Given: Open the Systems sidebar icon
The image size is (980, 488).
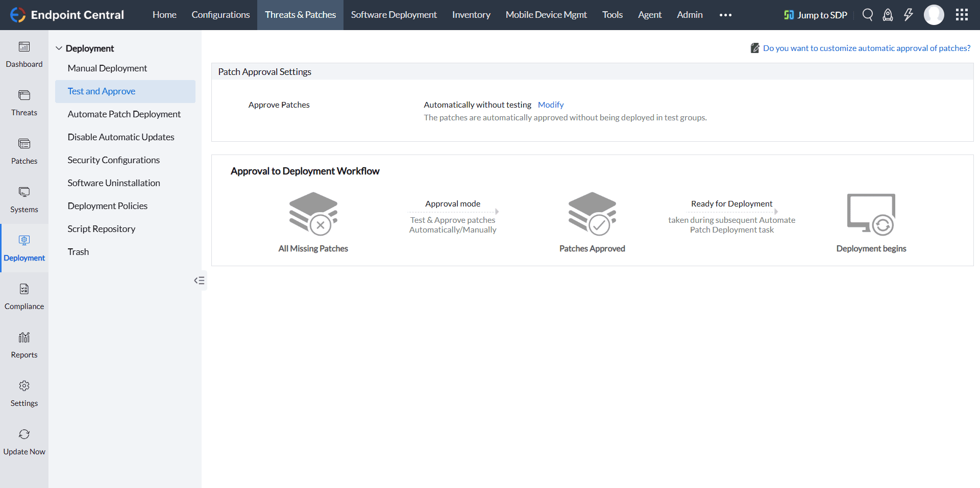Looking at the screenshot, I should [x=24, y=192].
